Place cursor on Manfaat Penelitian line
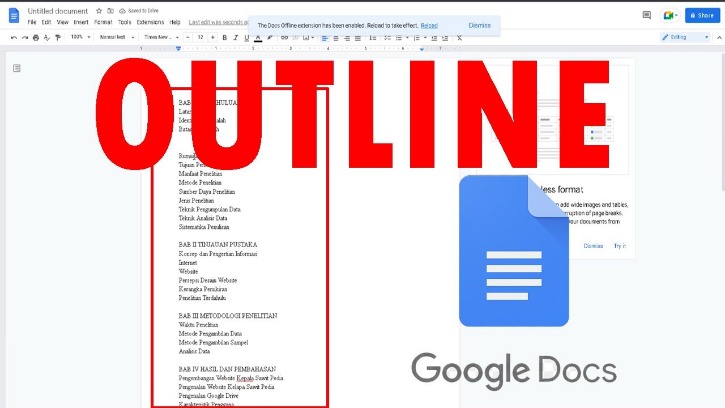The image size is (725, 408). [200, 174]
